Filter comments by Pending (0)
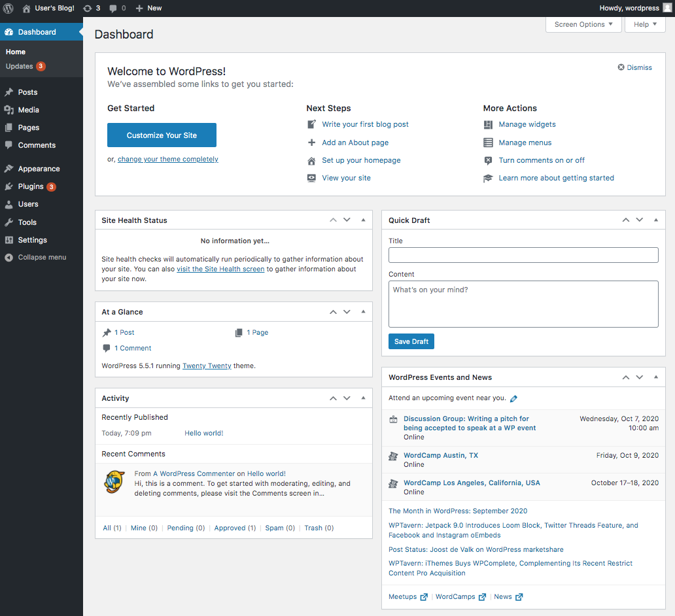The width and height of the screenshot is (675, 616). (186, 528)
